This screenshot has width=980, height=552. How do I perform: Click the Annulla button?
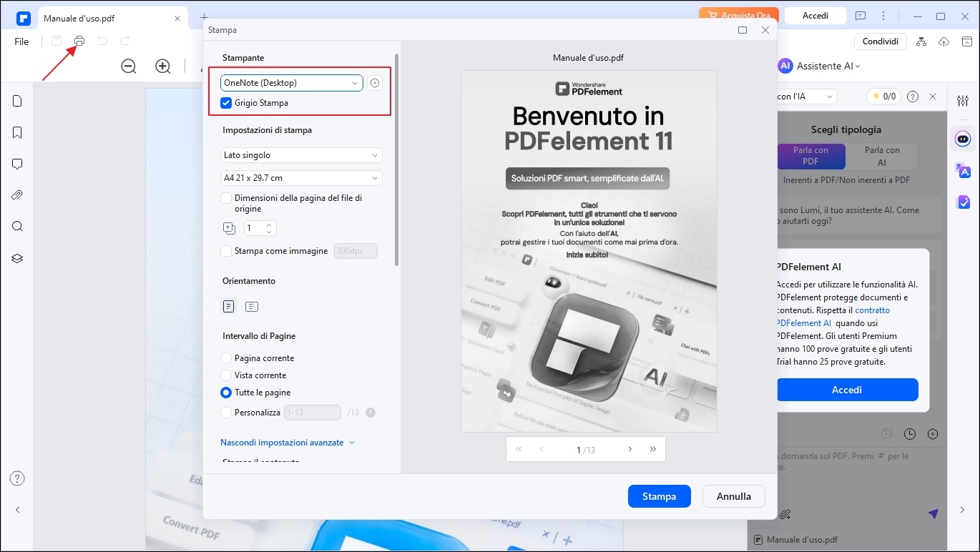(x=734, y=496)
